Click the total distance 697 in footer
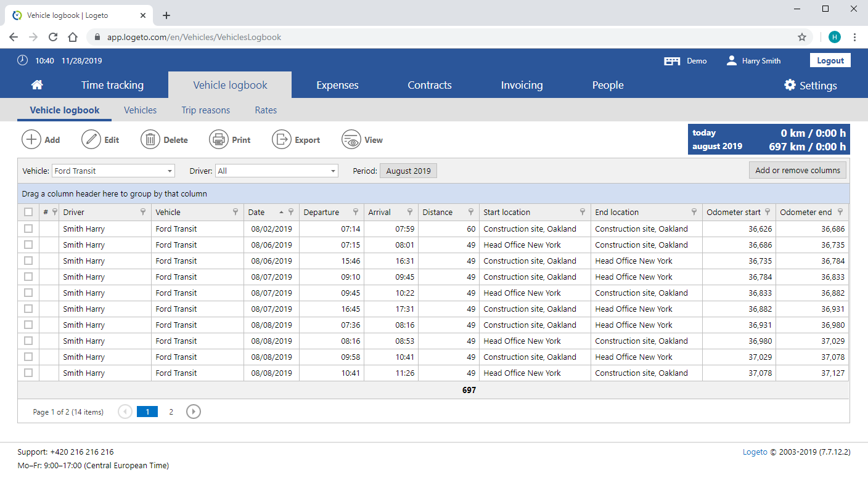Screen dimensions: 868x491 pyautogui.click(x=469, y=390)
